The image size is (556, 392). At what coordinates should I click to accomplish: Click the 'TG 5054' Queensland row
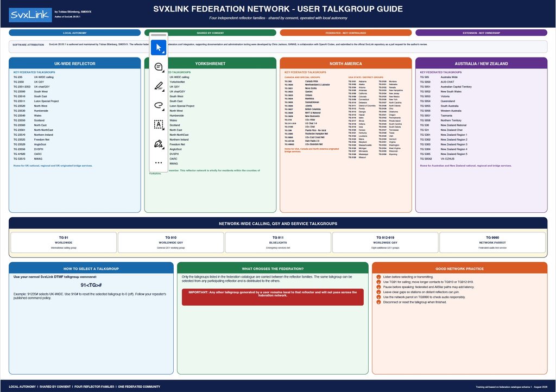(x=438, y=101)
